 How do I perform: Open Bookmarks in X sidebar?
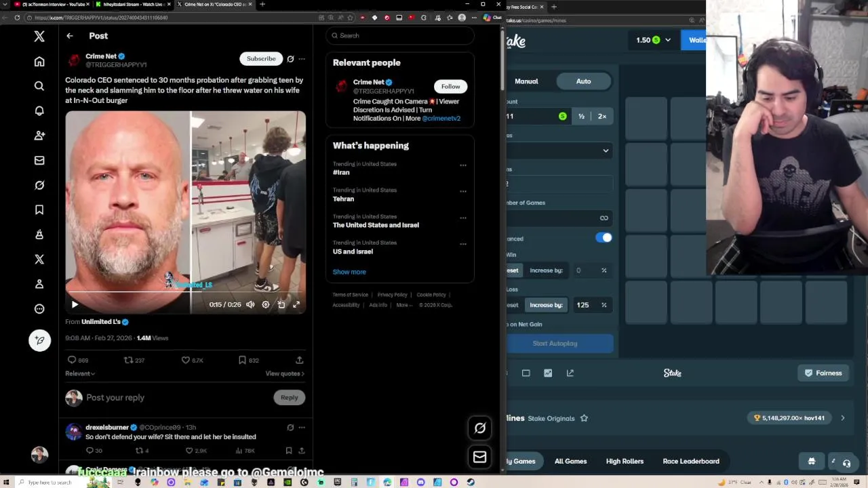[39, 210]
